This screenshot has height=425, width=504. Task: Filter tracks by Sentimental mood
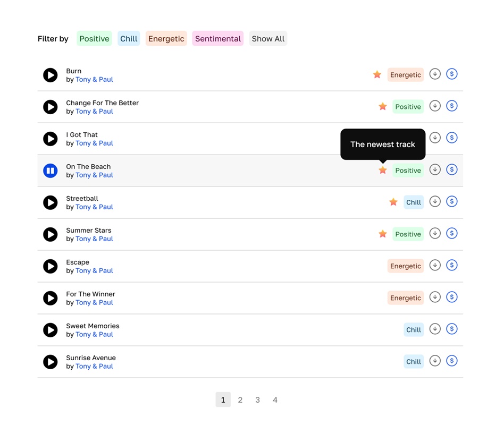pyautogui.click(x=218, y=39)
